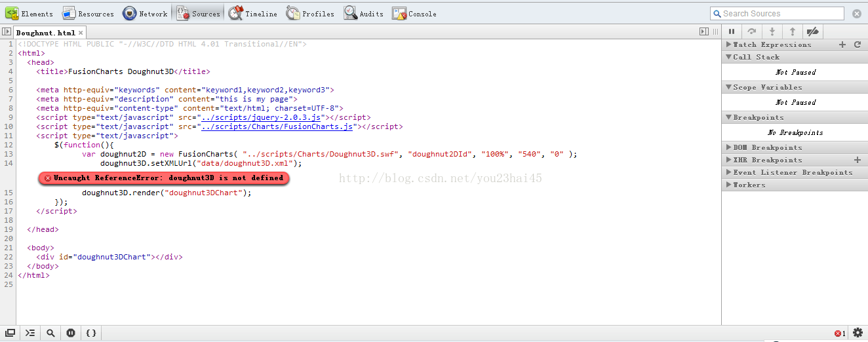Open the FusionCharts.js script link
The image size is (868, 342).
pos(278,126)
